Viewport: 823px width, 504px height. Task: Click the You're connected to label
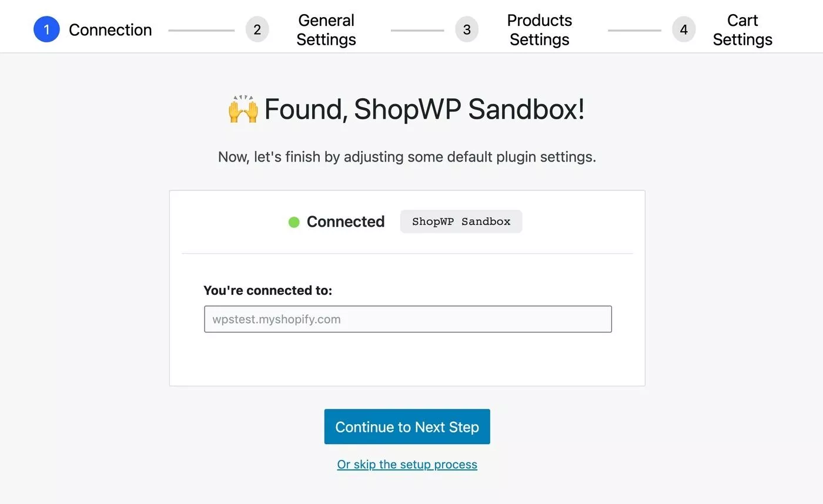click(x=267, y=290)
